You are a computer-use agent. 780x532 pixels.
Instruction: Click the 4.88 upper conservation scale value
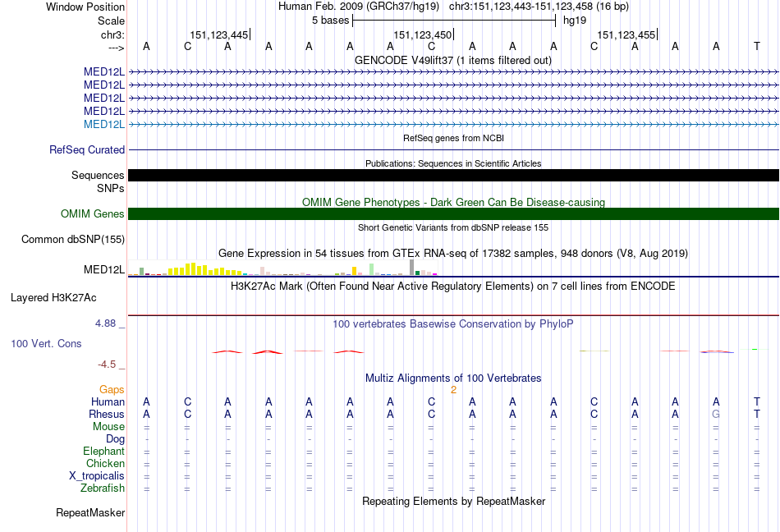[x=105, y=323]
